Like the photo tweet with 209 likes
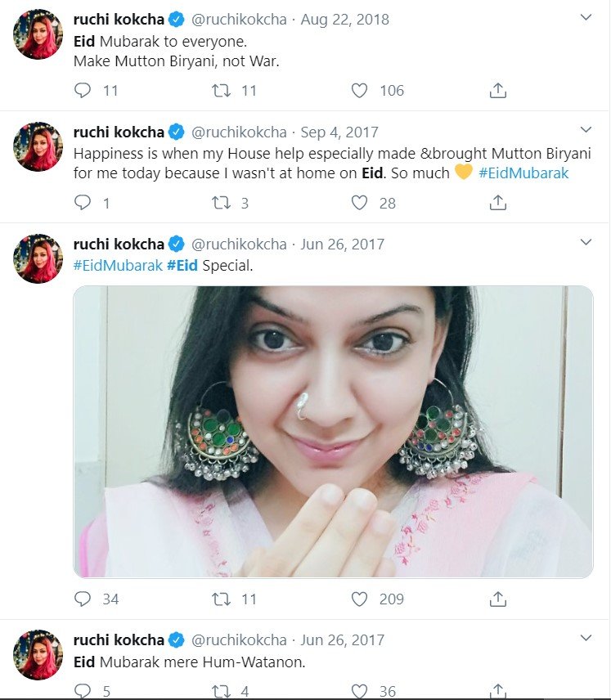Image resolution: width=611 pixels, height=700 pixels. coord(359,599)
